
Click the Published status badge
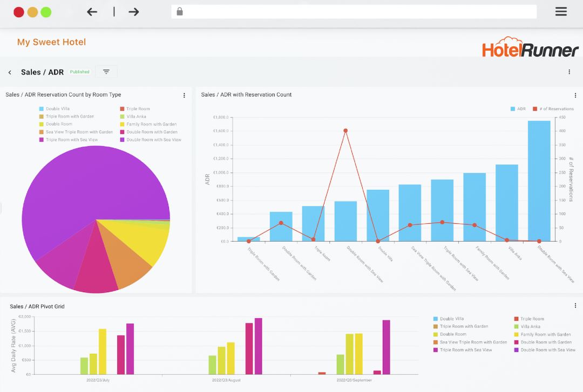click(79, 72)
